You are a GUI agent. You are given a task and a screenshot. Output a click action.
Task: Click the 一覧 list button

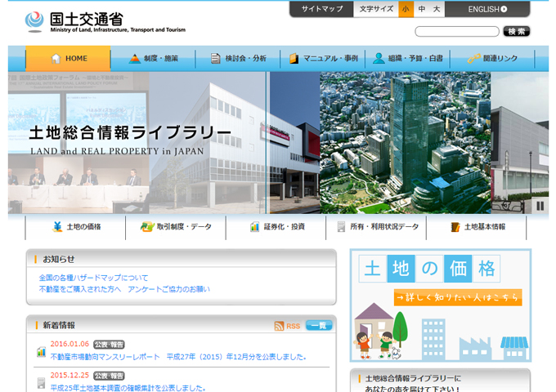pyautogui.click(x=319, y=325)
